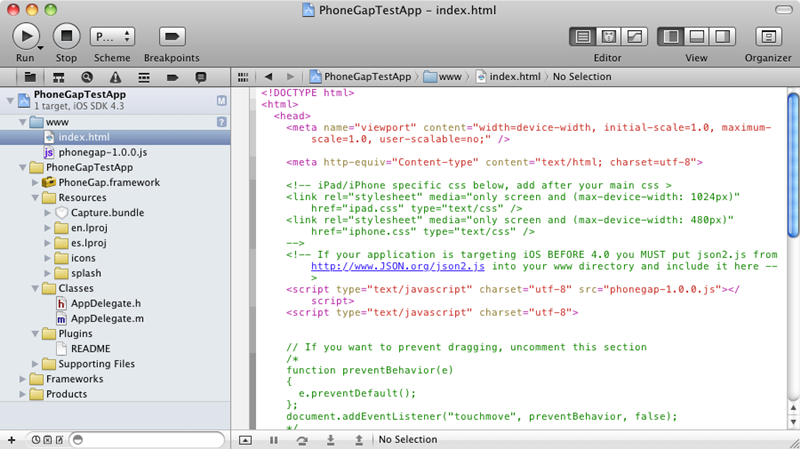The image size is (800, 449).
Task: Pause program execution in debug bar
Action: click(274, 440)
